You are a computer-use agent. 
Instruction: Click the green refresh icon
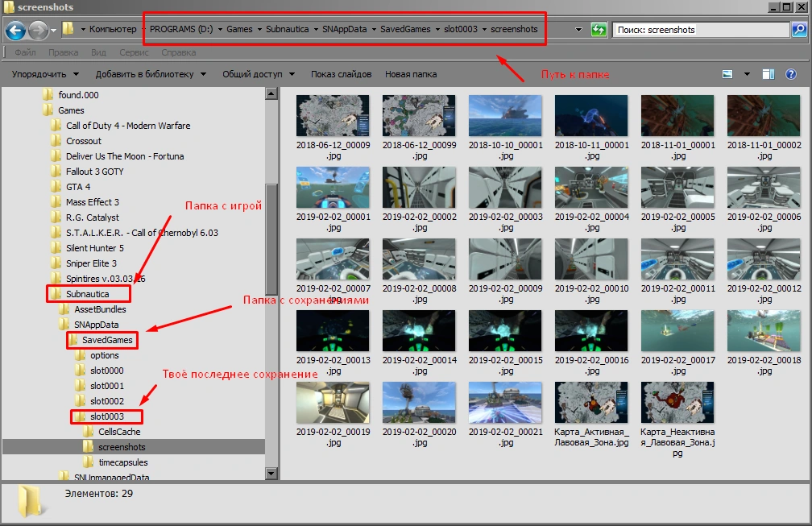pos(599,30)
